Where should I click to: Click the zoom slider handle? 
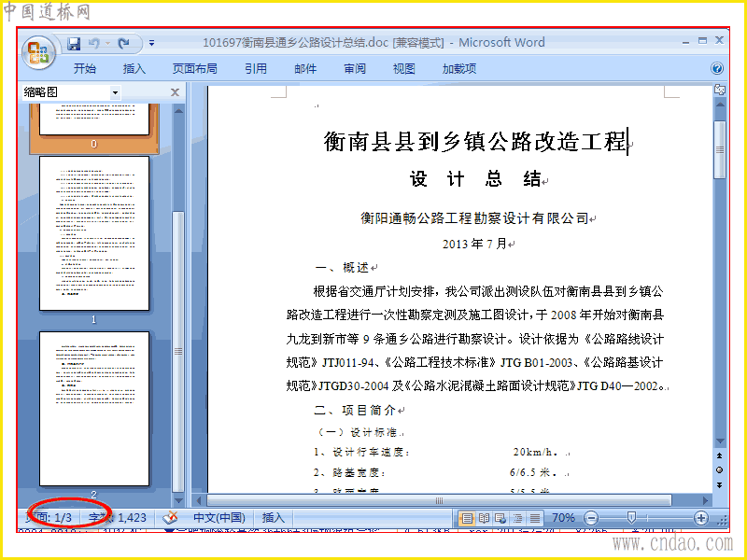pos(632,517)
